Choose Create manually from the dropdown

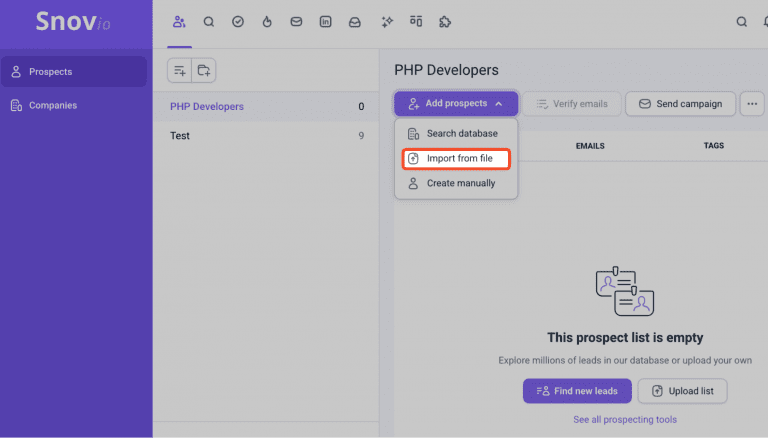pyautogui.click(x=456, y=183)
